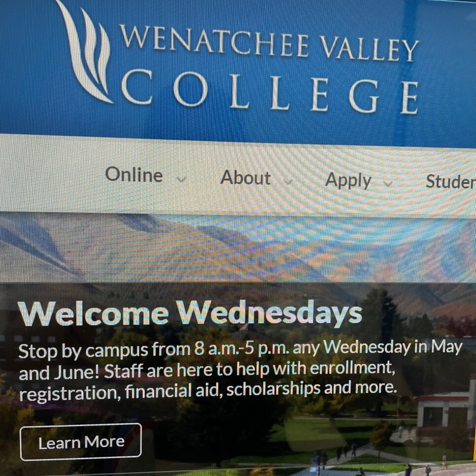Click blue header area left of logo
Screen dimensions: 476x476
point(27,61)
